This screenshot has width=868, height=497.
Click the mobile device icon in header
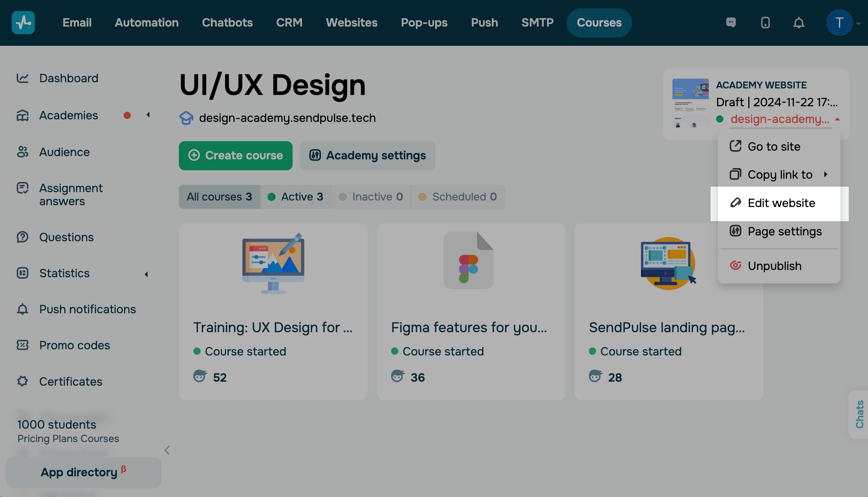pyautogui.click(x=765, y=23)
